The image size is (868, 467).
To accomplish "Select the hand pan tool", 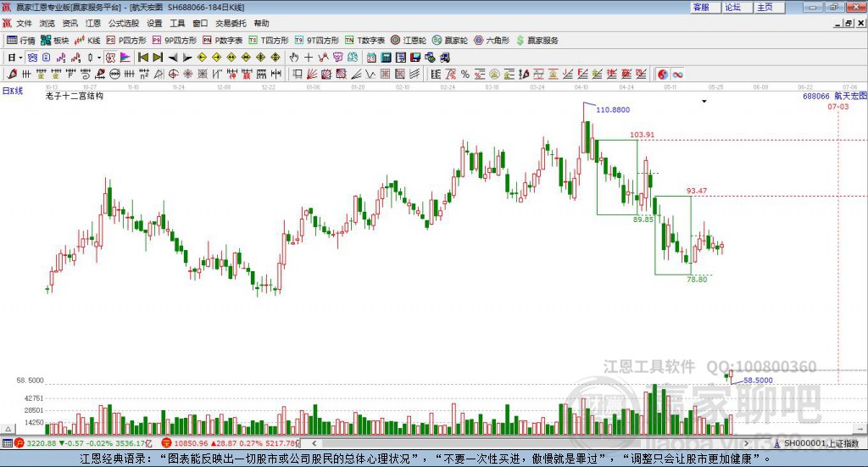I will pyautogui.click(x=293, y=58).
